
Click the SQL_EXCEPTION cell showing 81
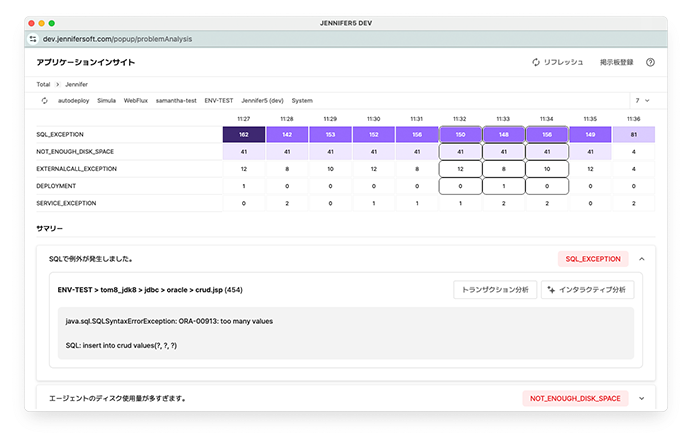633,134
